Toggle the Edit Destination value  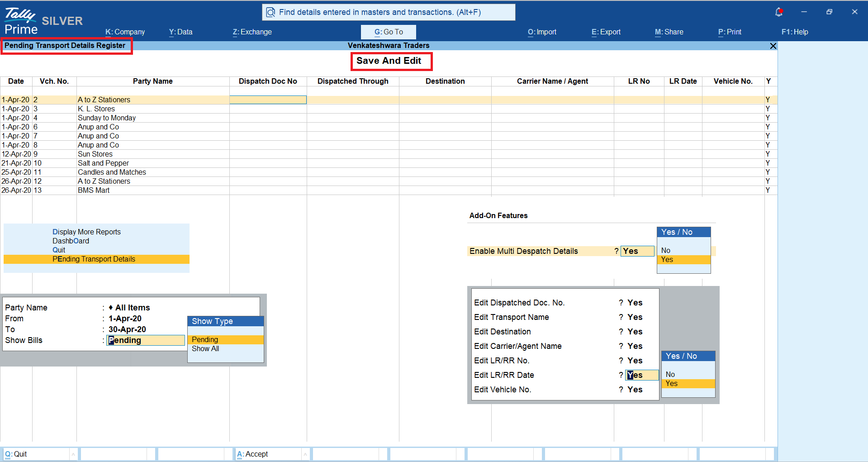coord(635,332)
